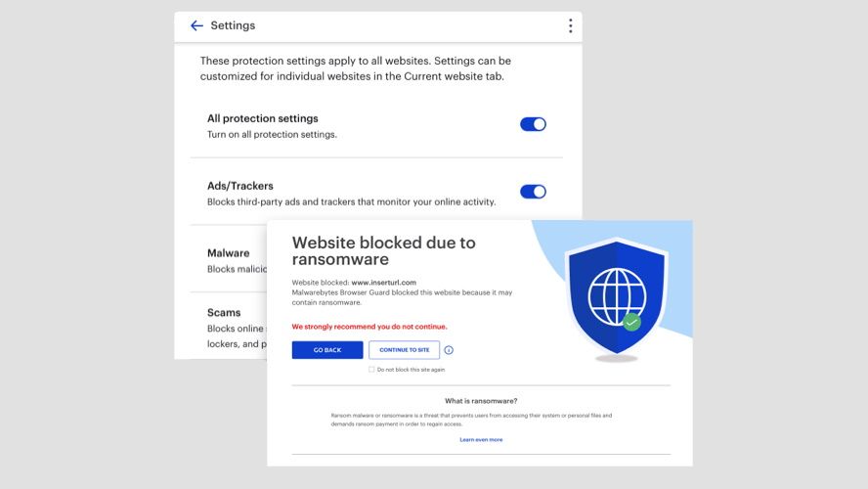Turn off the Ads/Trackers toggle

(533, 192)
